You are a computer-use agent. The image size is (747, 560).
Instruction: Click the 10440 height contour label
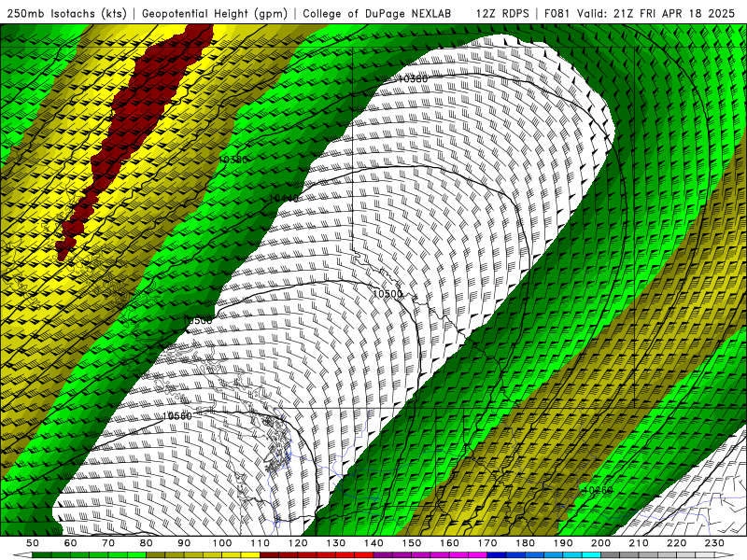click(284, 198)
